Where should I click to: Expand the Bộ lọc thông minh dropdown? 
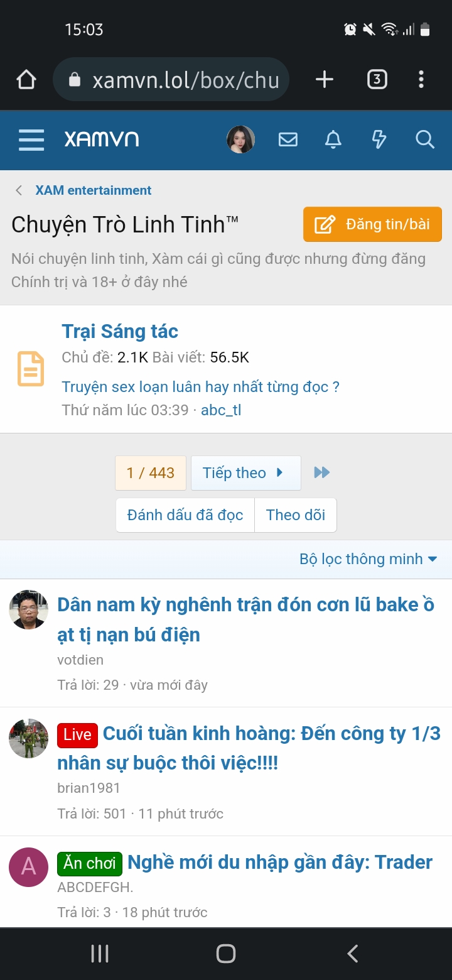pyautogui.click(x=369, y=559)
